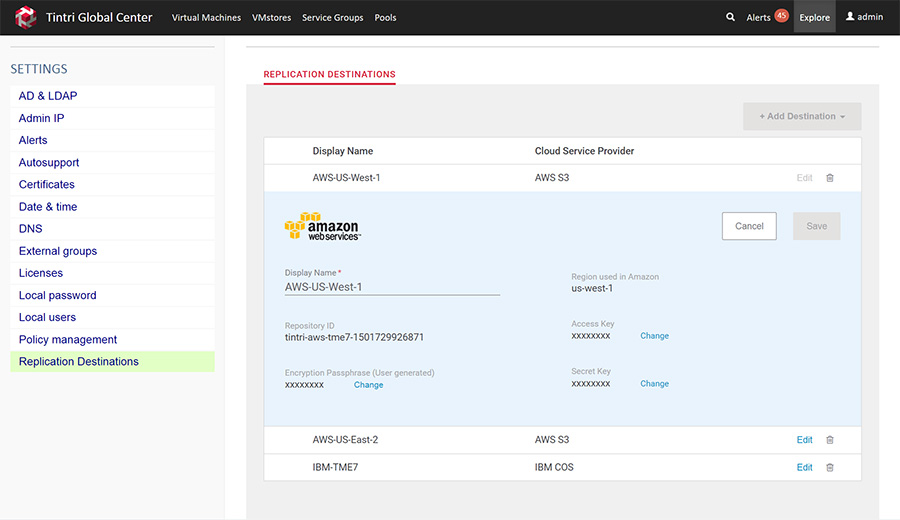
Task: Open DNS settings
Action: tap(112, 228)
